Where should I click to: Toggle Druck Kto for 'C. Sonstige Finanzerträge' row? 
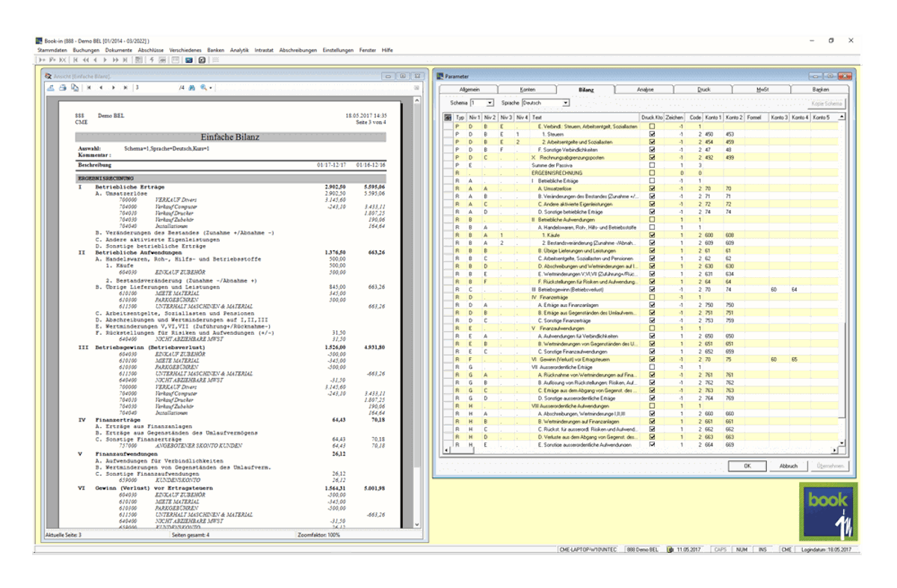653,320
